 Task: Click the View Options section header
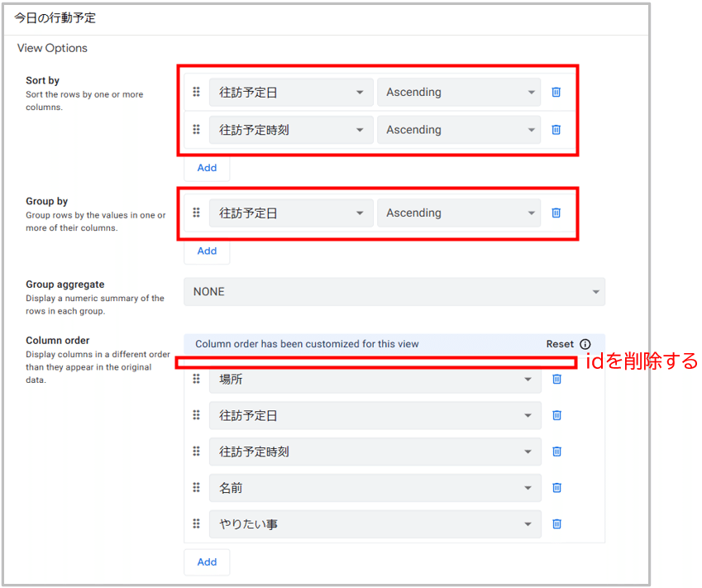click(52, 48)
